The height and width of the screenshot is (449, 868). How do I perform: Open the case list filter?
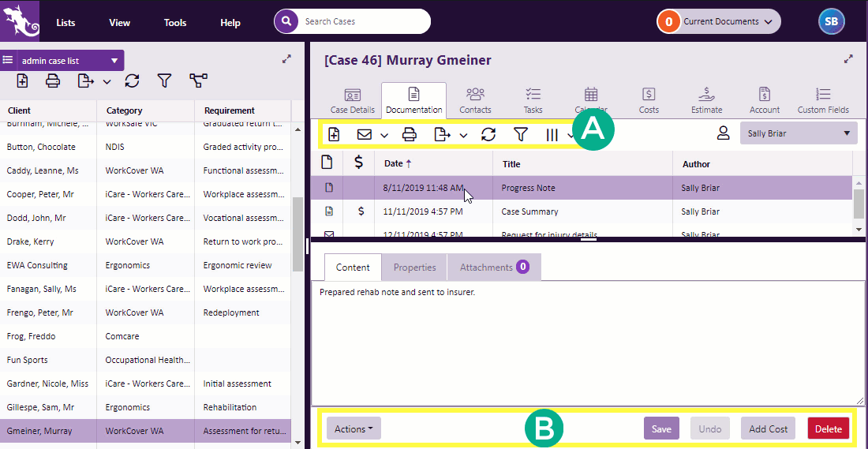pyautogui.click(x=164, y=80)
